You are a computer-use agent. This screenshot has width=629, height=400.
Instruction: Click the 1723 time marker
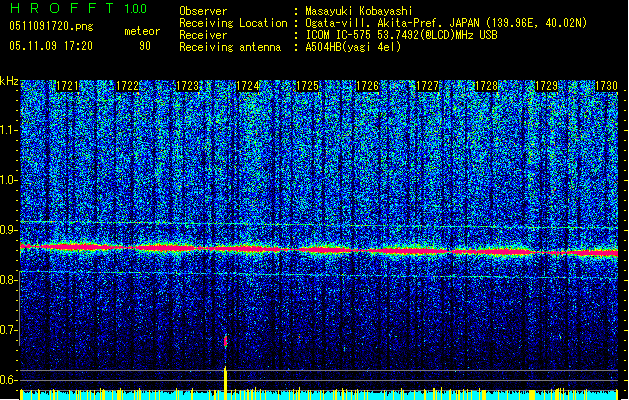[187, 86]
